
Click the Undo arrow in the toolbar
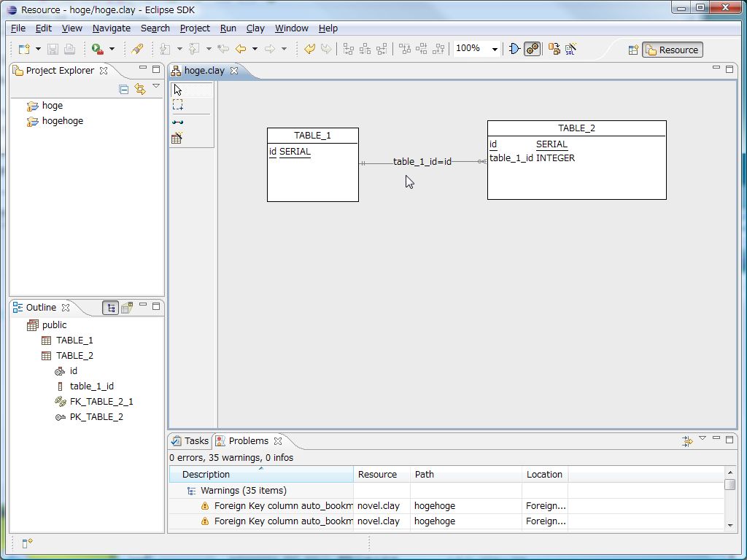tap(310, 49)
